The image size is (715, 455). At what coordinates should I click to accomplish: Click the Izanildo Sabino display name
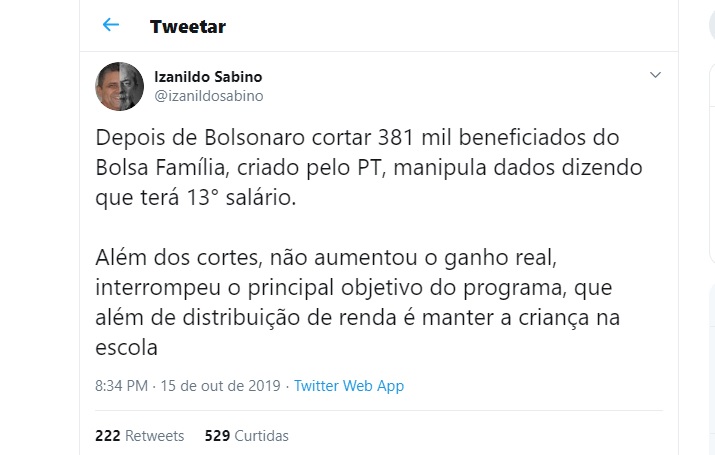tap(209, 77)
